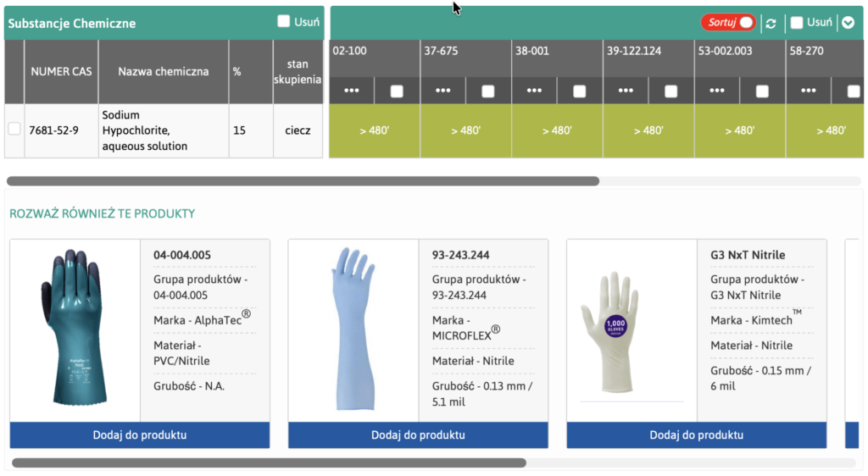Click the recommended products horizontal scrollbar
The width and height of the screenshot is (868, 476).
coord(269,463)
